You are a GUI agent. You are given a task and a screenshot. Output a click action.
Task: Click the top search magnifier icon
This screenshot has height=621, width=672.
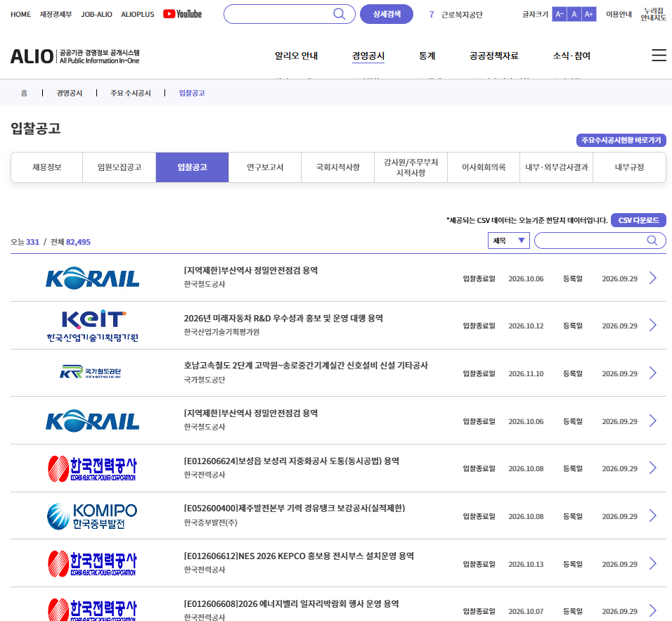coord(339,14)
